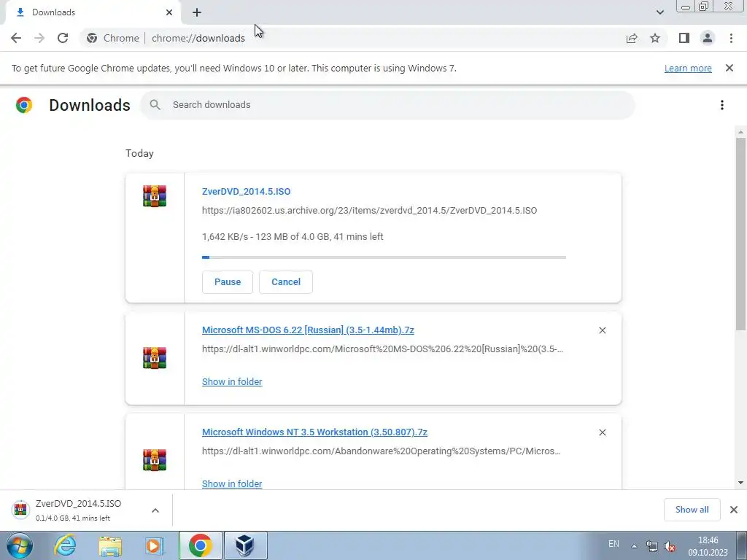Viewport: 747px width, 560px height.
Task: Open the side panel icon
Action: coord(684,38)
